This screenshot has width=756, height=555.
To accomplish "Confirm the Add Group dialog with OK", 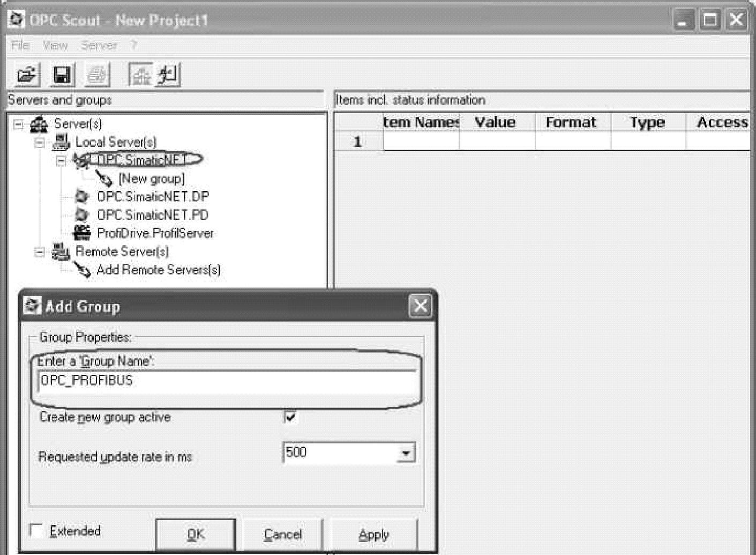I will (x=196, y=534).
